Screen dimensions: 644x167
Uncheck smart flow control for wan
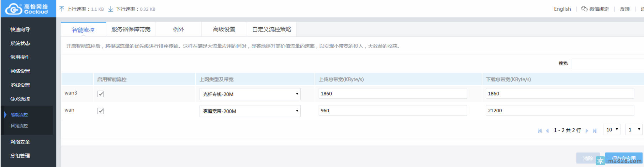click(x=101, y=111)
